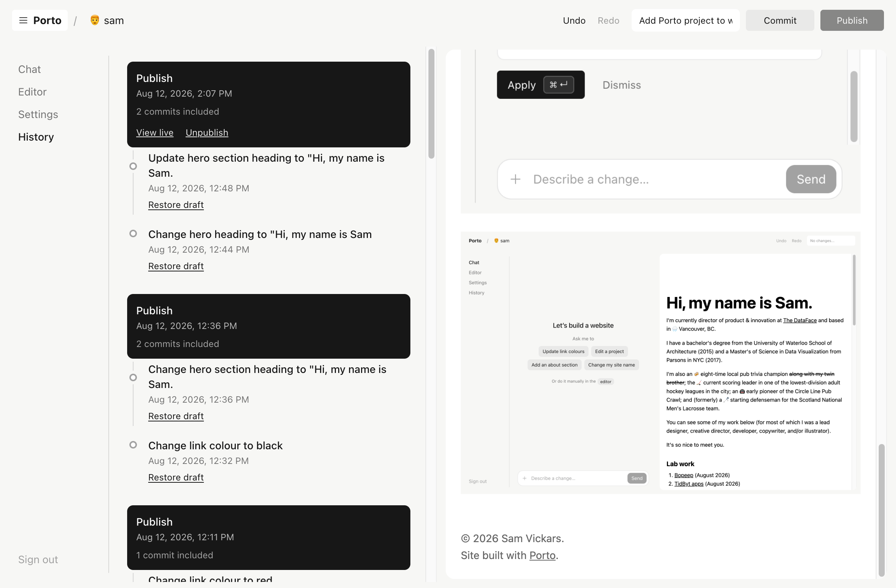Click the Undo button
Viewport: 896px width, 588px height.
click(574, 20)
